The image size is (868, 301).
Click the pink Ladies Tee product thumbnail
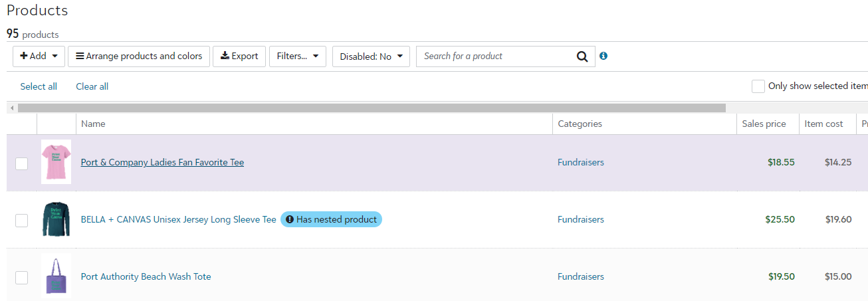[x=56, y=162]
